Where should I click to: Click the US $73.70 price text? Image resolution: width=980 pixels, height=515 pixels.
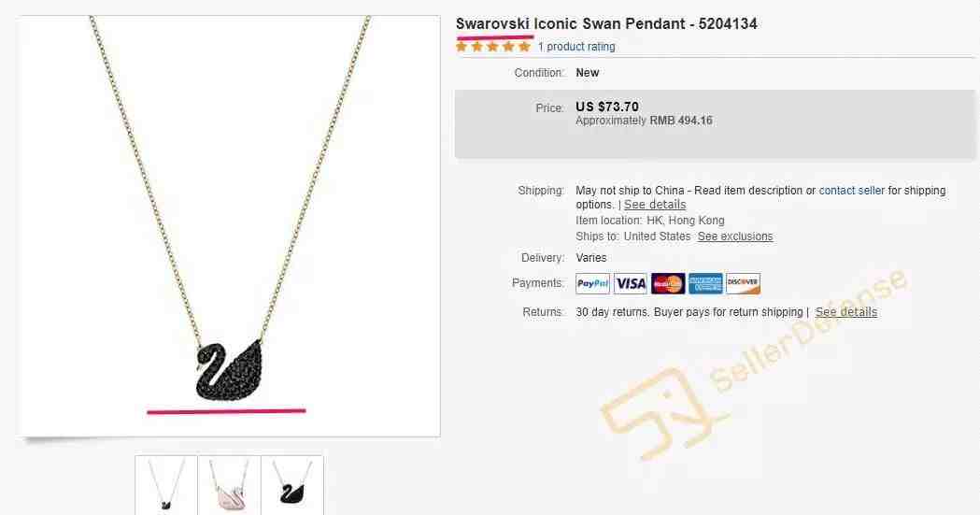coord(607,107)
